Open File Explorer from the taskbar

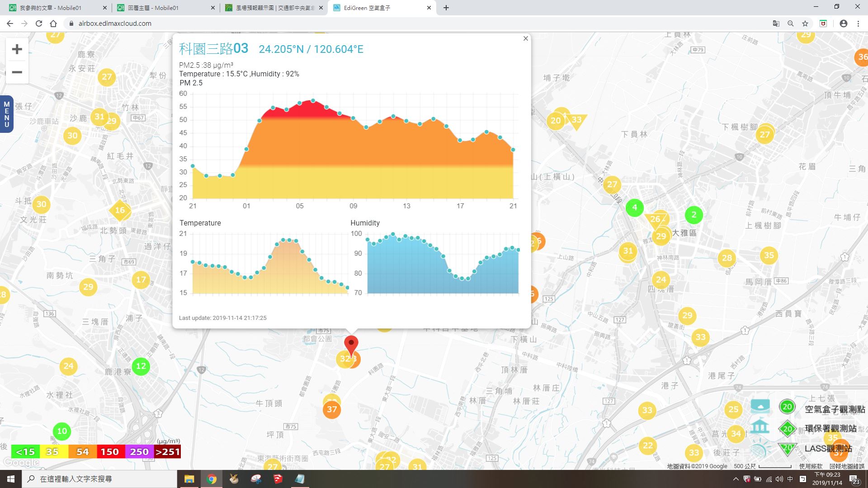pyautogui.click(x=189, y=479)
